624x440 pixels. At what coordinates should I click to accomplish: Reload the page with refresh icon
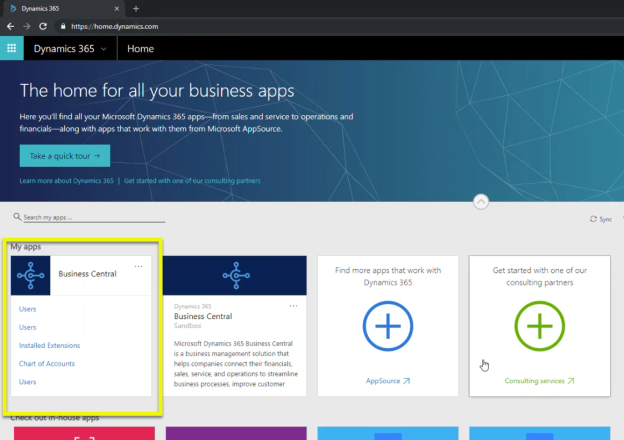(x=43, y=26)
